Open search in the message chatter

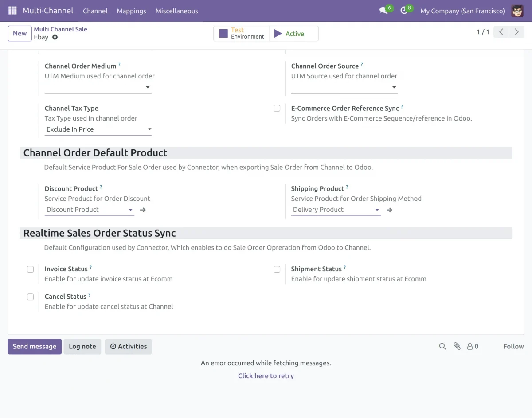tap(442, 346)
